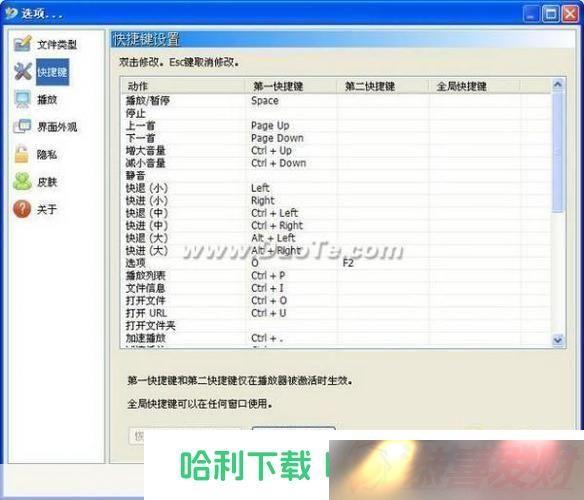584x500 pixels.
Task: Click the 第一快捷键 column header
Action: [291, 86]
